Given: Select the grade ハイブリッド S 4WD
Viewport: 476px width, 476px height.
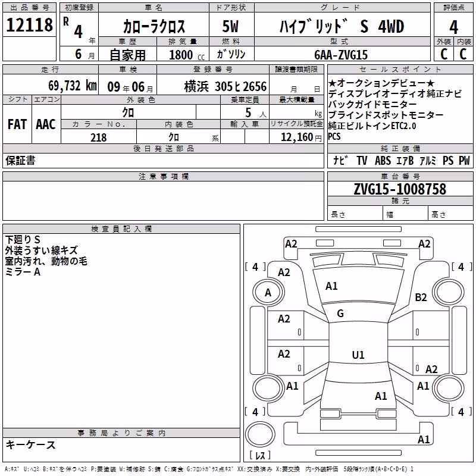Looking at the screenshot, I should 342,26.
